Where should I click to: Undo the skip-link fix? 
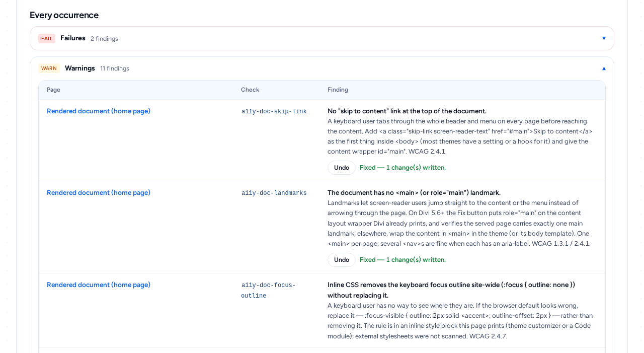point(342,168)
